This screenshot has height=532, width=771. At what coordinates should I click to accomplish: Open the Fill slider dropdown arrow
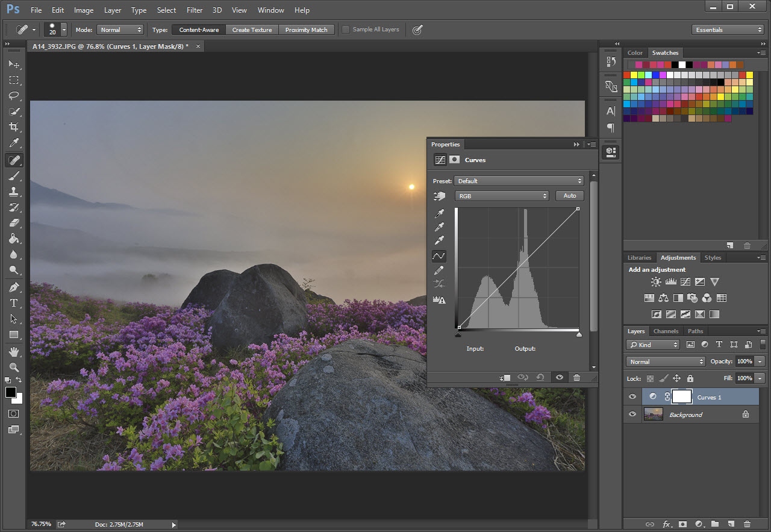760,378
